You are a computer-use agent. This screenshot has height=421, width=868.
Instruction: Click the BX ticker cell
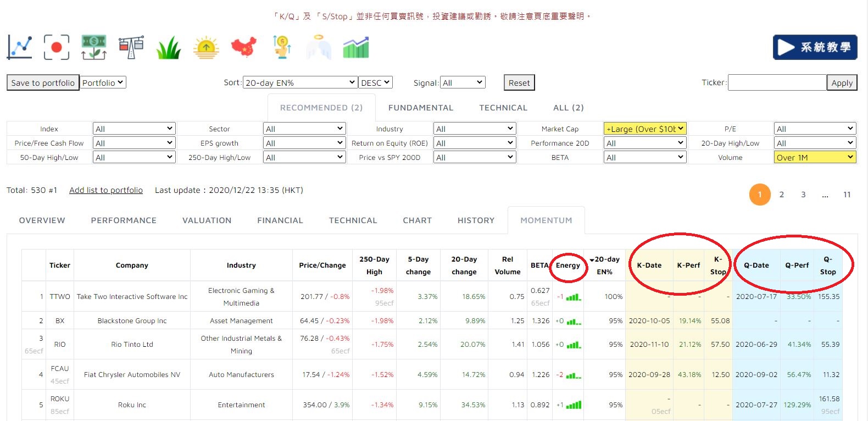60,321
